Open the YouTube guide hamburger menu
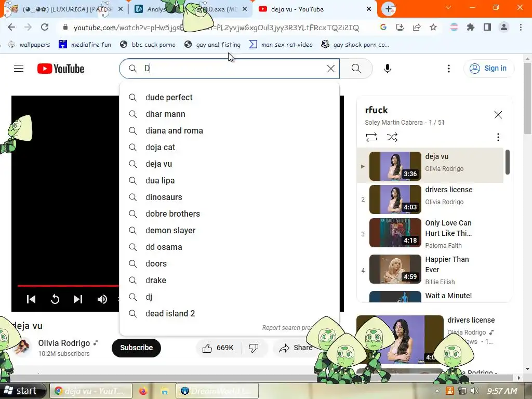Viewport: 532px width, 399px height. click(x=19, y=69)
